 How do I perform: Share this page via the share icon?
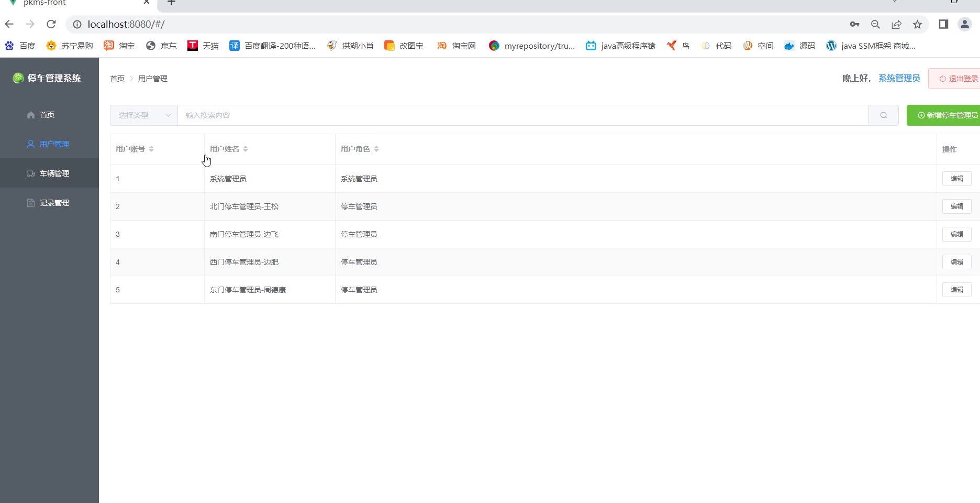coord(897,24)
